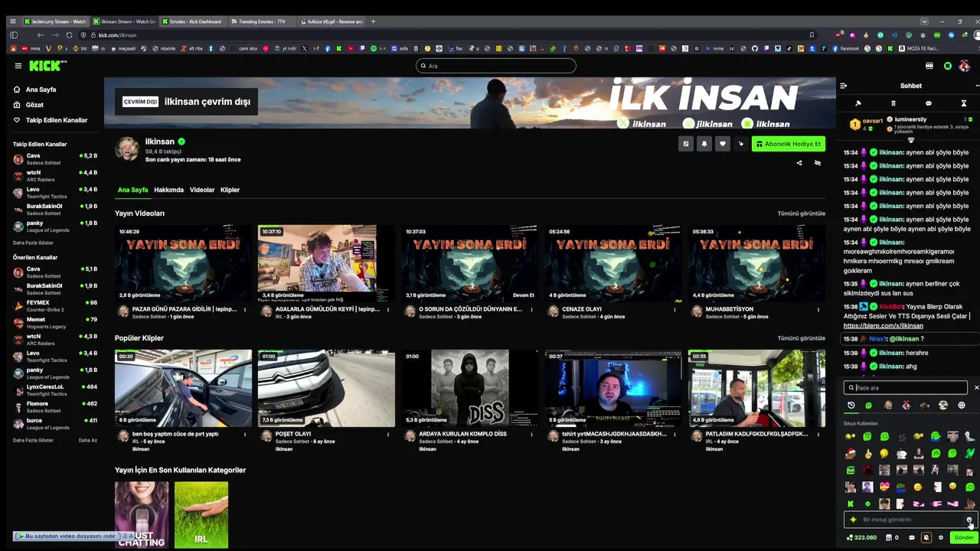The width and height of the screenshot is (980, 551).
Task: Go to Ana Sayfa in the sidebar
Action: tap(40, 90)
